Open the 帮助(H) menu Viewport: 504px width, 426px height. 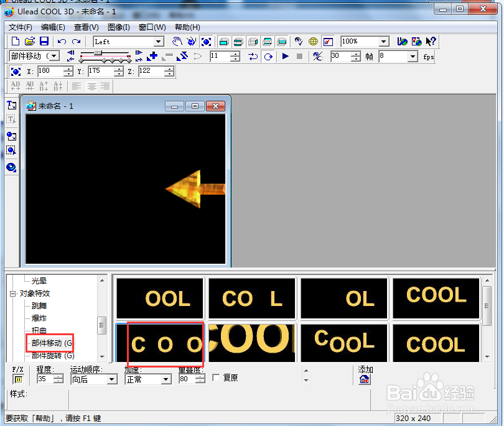[x=187, y=27]
